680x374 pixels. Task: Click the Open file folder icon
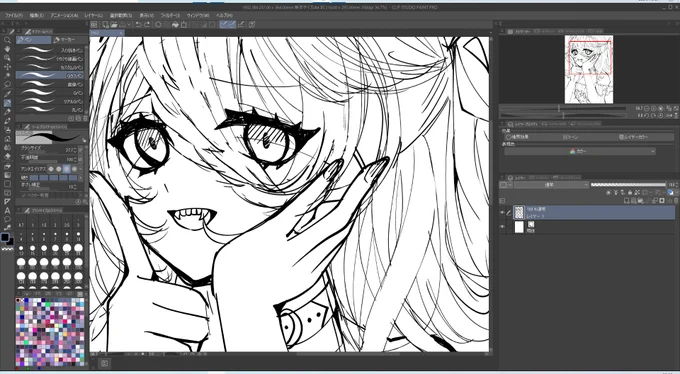pyautogui.click(x=114, y=25)
